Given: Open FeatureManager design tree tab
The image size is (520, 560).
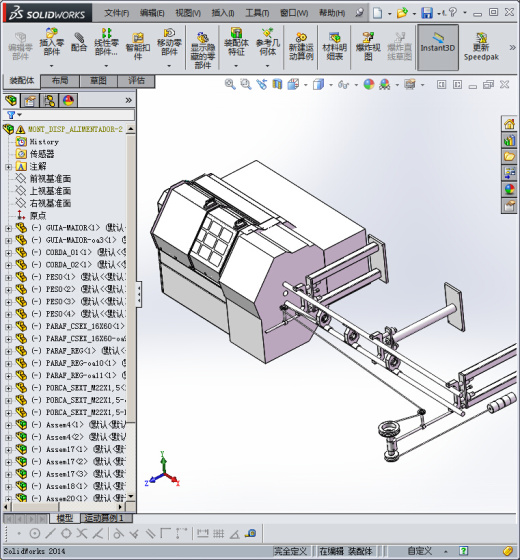Looking at the screenshot, I should (x=11, y=101).
